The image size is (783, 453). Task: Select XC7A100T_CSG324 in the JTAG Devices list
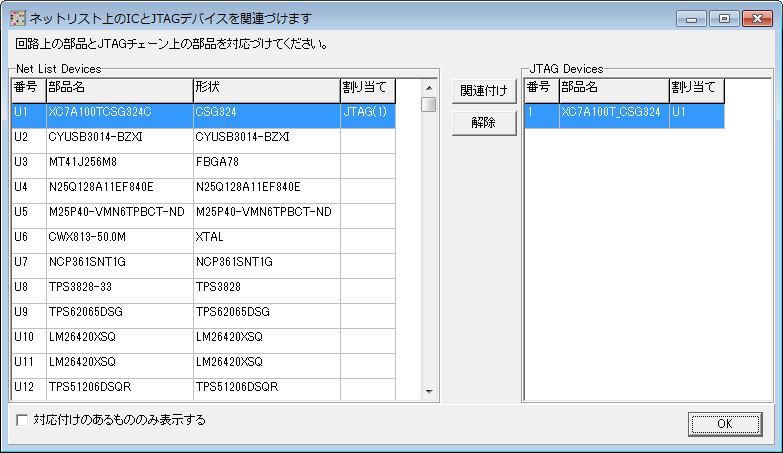(612, 115)
